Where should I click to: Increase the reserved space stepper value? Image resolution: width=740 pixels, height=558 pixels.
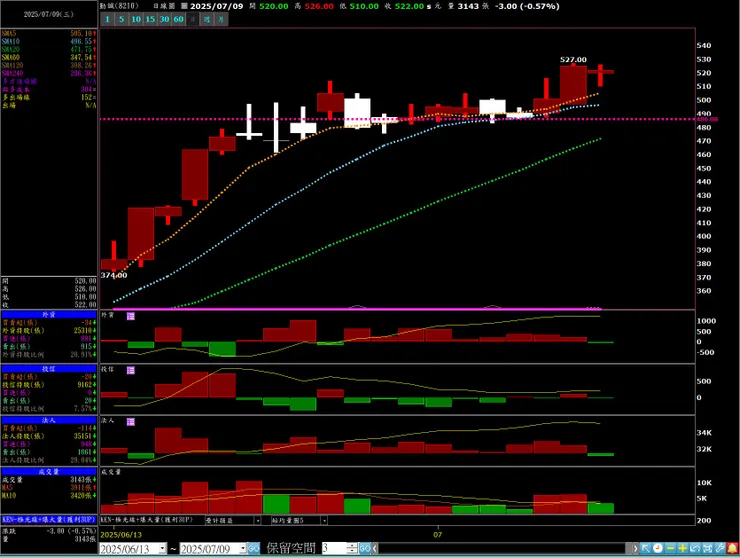coord(352,546)
